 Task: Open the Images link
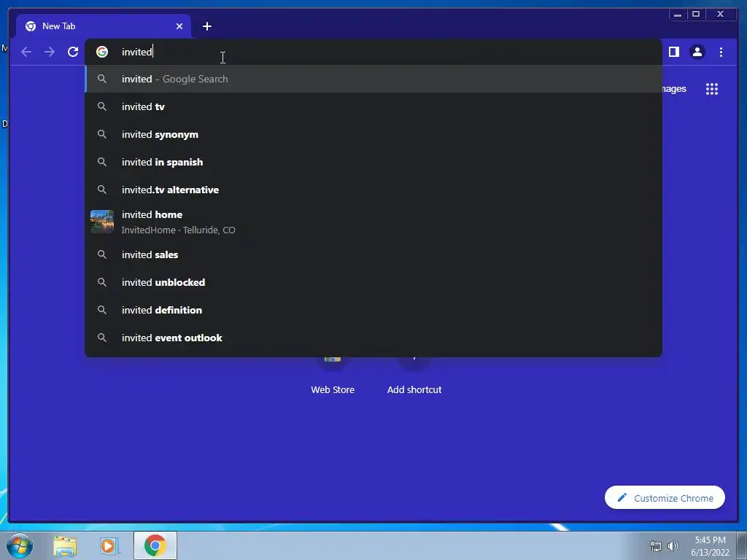(674, 89)
